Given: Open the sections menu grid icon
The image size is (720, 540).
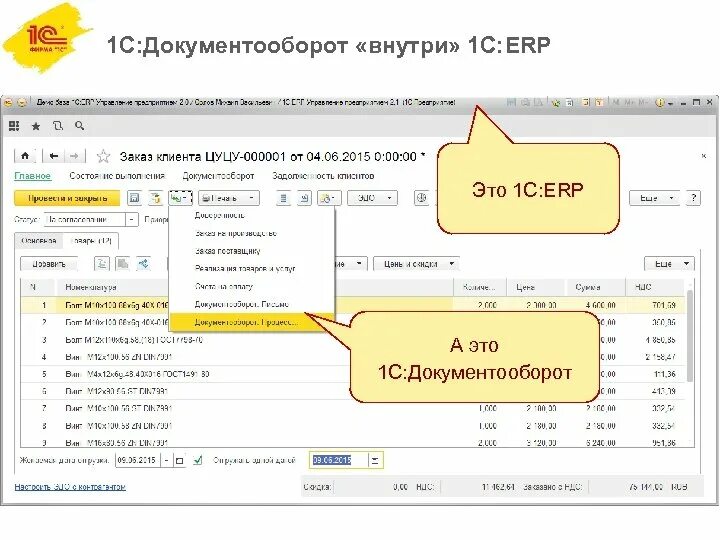Looking at the screenshot, I should (x=14, y=126).
